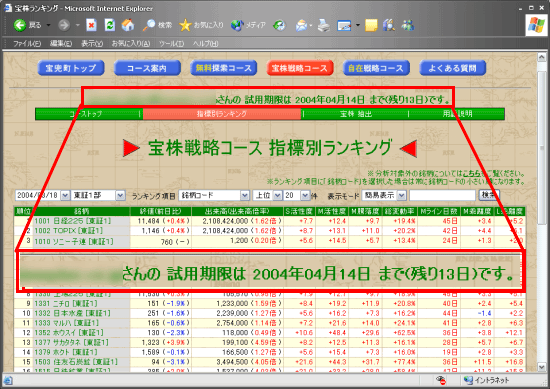
Task: Open Favorites (お気に入り) star panel
Action: click(201, 25)
